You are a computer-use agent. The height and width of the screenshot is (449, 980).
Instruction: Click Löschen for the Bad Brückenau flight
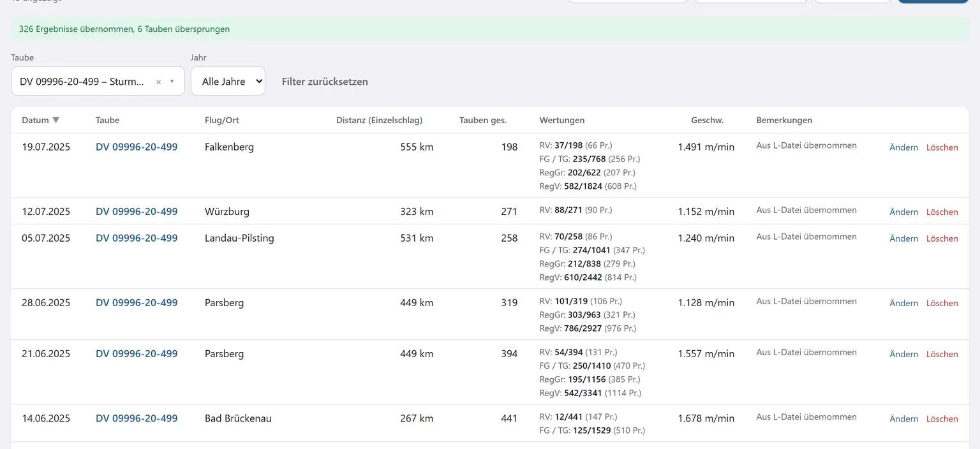942,419
